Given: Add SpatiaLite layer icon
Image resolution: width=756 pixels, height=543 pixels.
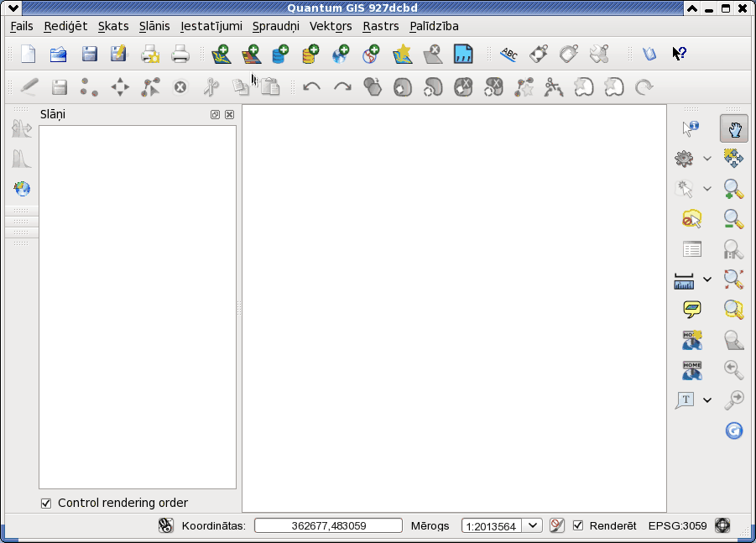Looking at the screenshot, I should pyautogui.click(x=310, y=54).
